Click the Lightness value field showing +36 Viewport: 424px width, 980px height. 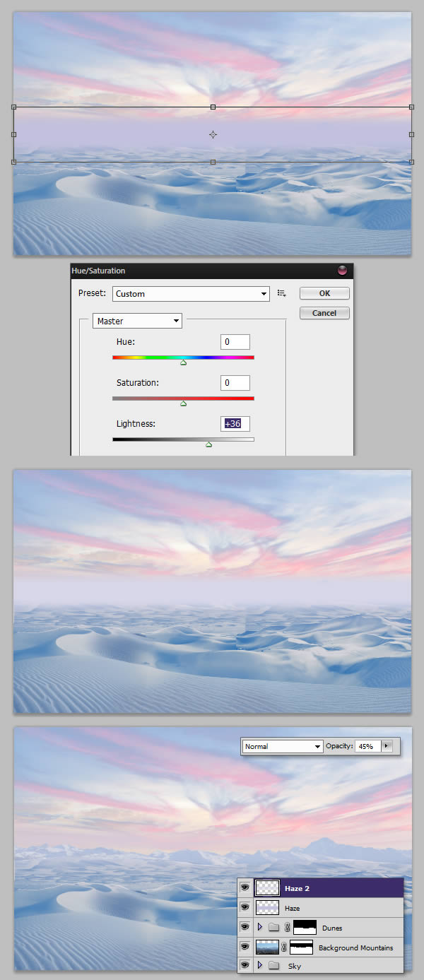click(235, 424)
